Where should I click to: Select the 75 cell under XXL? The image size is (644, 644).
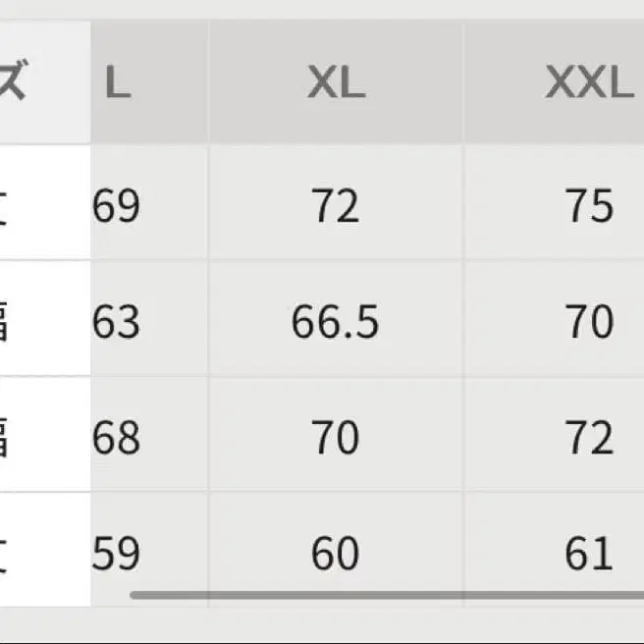589,206
